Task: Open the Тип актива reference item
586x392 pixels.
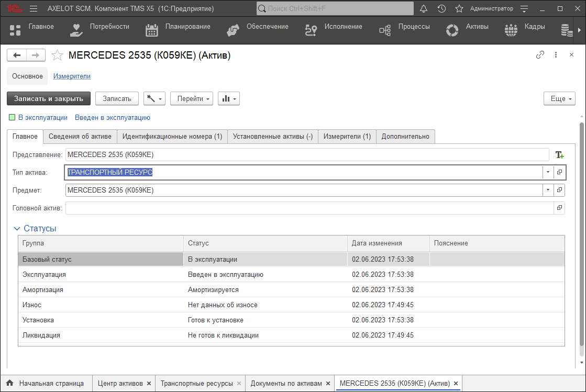Action: pos(559,172)
